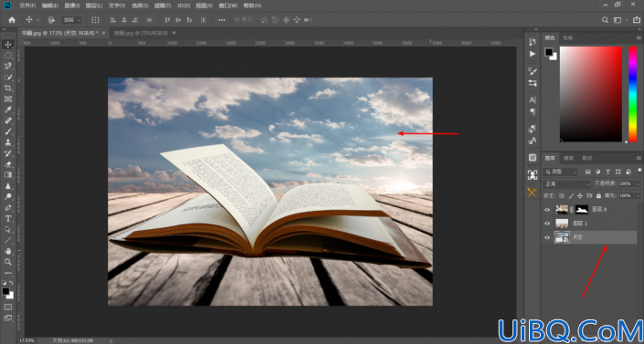Open the blend mode 正常 dropdown
Image resolution: width=644 pixels, height=344 pixels.
(566, 184)
